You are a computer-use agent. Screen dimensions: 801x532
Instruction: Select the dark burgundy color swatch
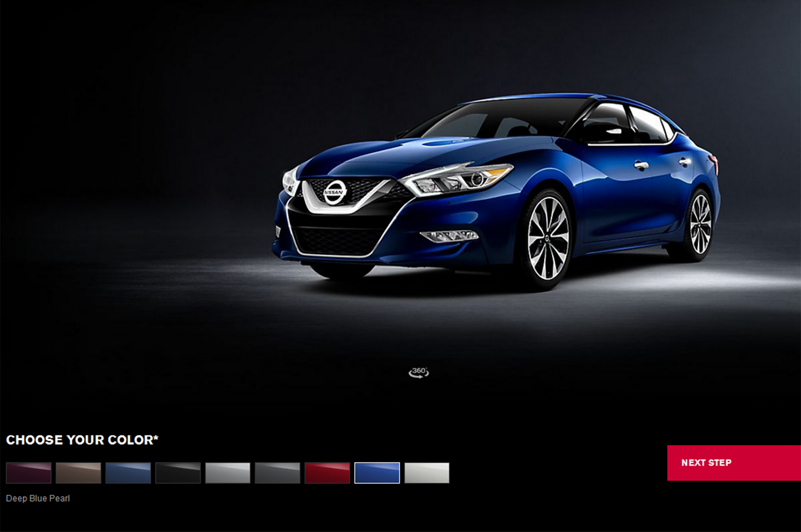[x=29, y=473]
